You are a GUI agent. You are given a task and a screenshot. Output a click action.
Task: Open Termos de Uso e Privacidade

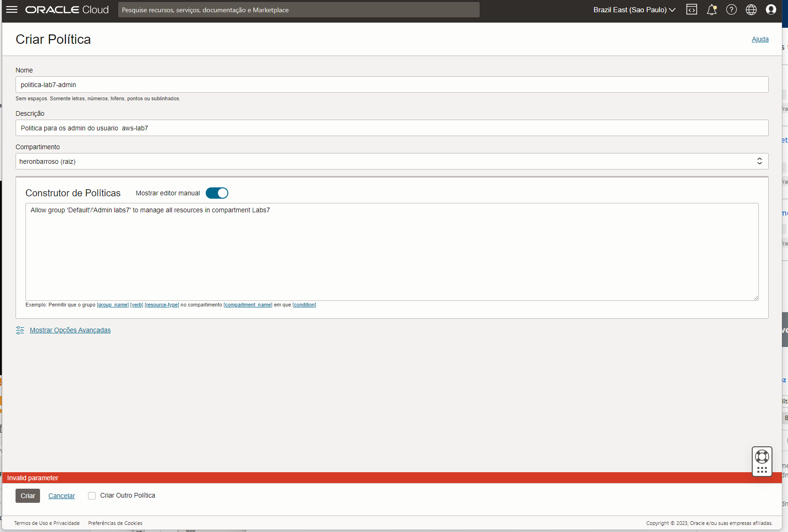pos(47,523)
